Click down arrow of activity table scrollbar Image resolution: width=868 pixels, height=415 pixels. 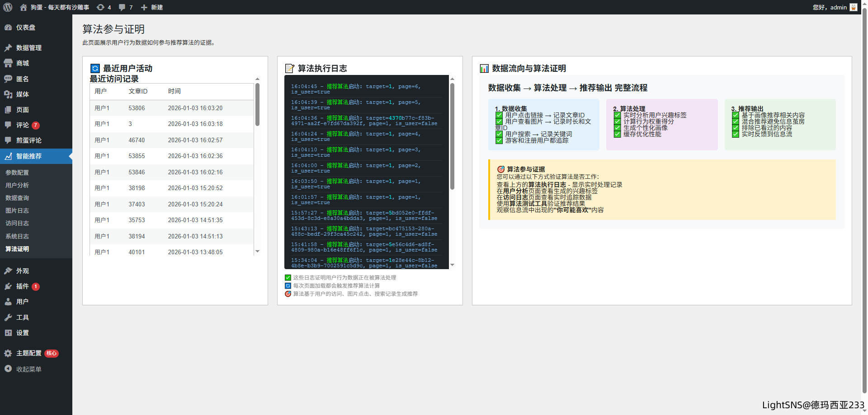[257, 252]
